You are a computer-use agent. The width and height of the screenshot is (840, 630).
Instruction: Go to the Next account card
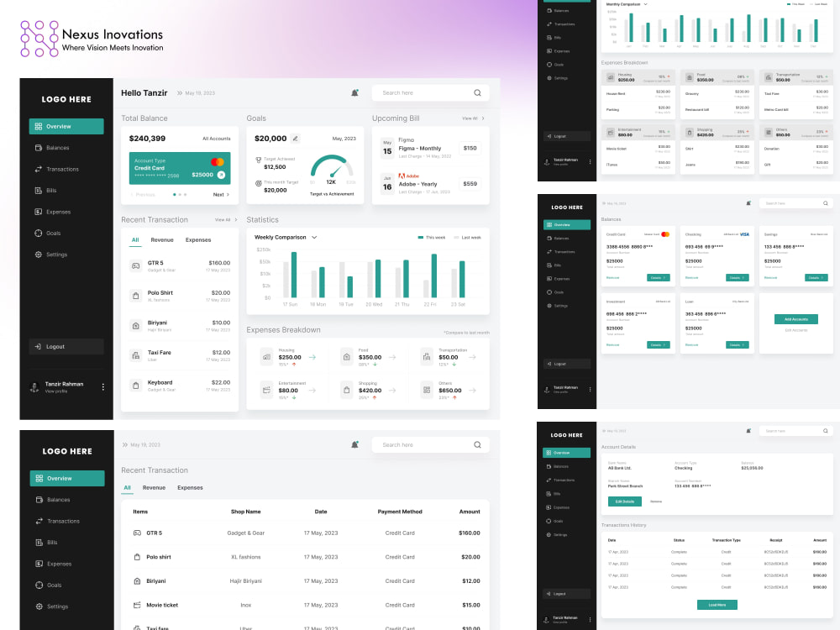(221, 195)
